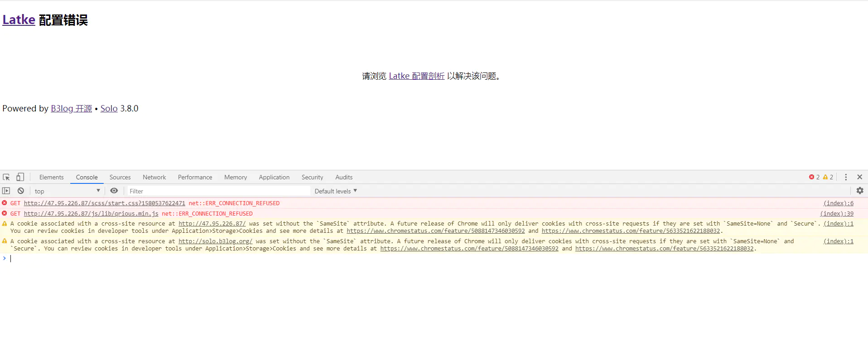Show the console sidebar icon
The image size is (868, 356).
(6, 191)
